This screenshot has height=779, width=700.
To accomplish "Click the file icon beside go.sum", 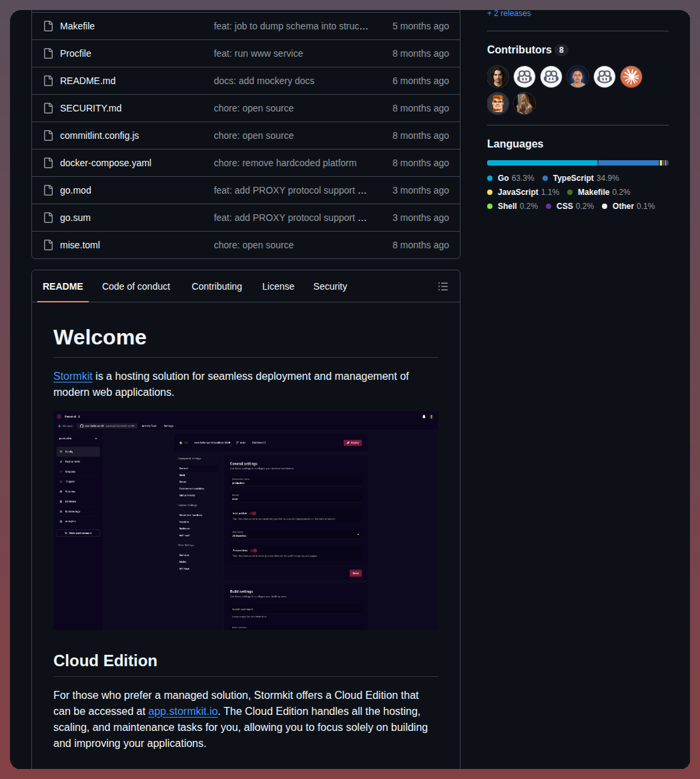I will tap(48, 218).
